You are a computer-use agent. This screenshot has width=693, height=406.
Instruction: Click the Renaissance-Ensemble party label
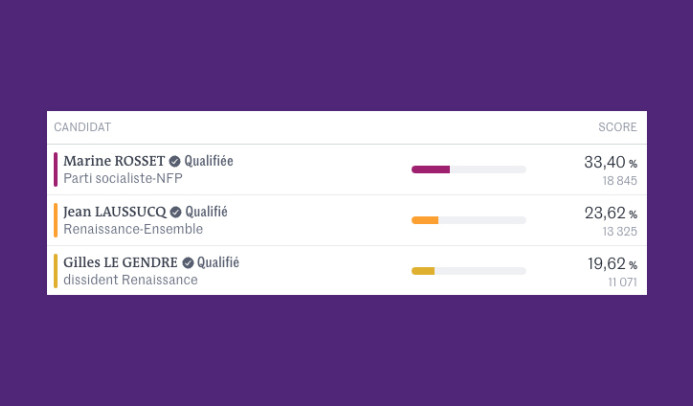coord(133,229)
